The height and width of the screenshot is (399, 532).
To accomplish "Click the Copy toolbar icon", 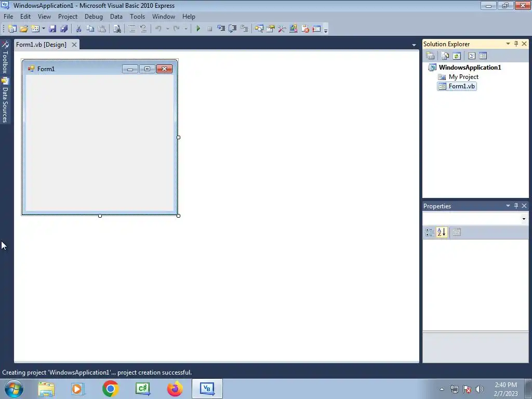I will (90, 29).
